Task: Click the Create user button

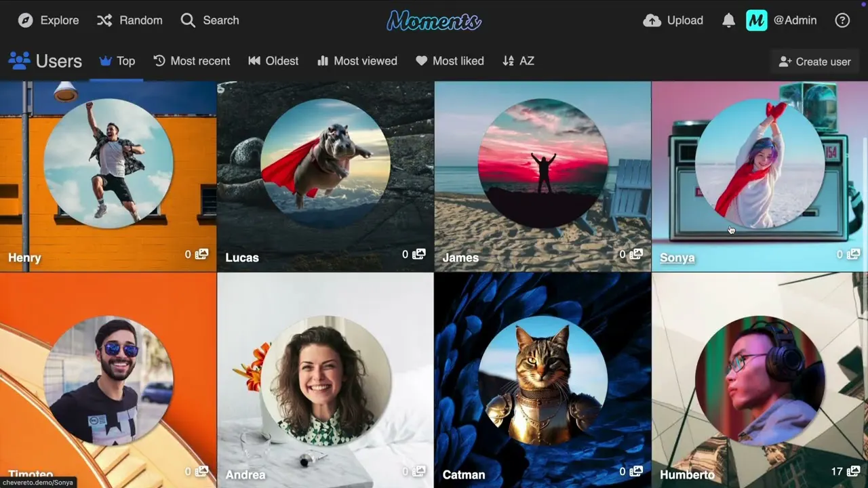Action: click(814, 62)
